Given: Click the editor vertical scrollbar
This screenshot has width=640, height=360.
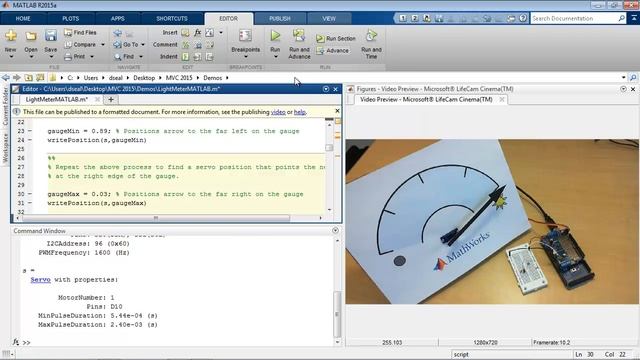Looking at the screenshot, I should (329, 147).
